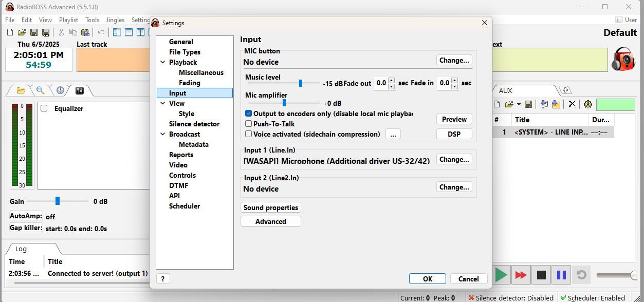644x302 pixels.
Task: Open the Jingles menu
Action: coord(115,20)
